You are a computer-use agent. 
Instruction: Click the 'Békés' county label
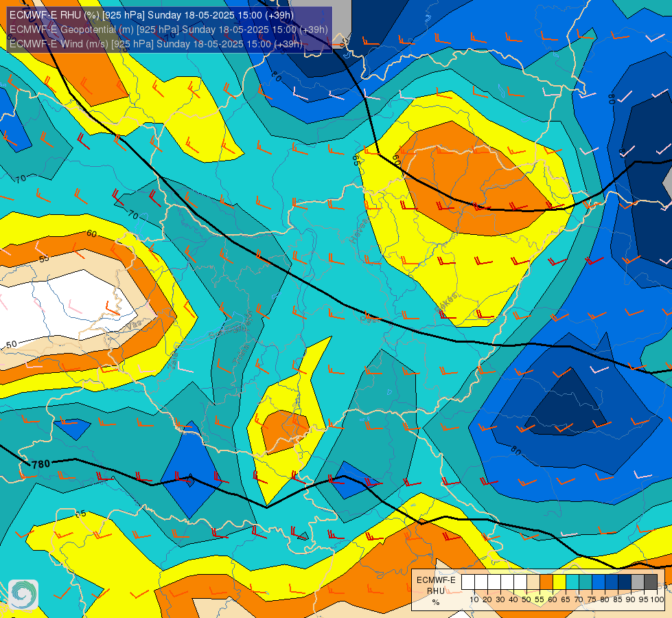(446, 302)
